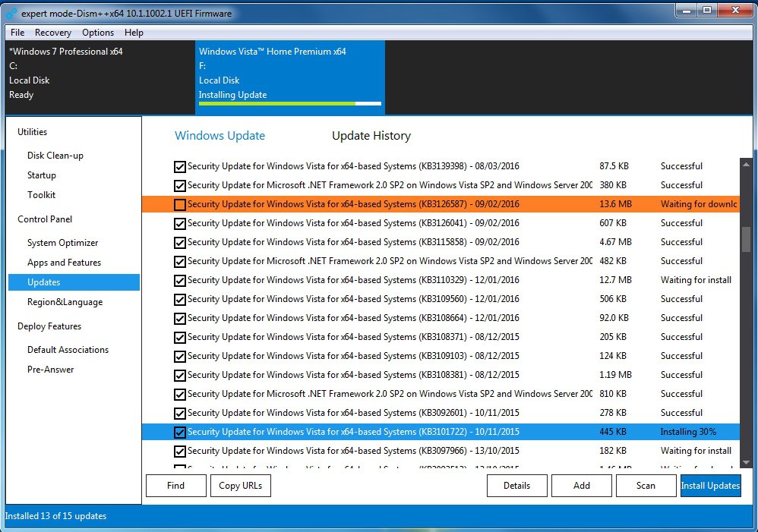Screen dimensions: 758x532
Task: Toggle checkbox of the 810 KB .NET Framework update
Action: 180,395
